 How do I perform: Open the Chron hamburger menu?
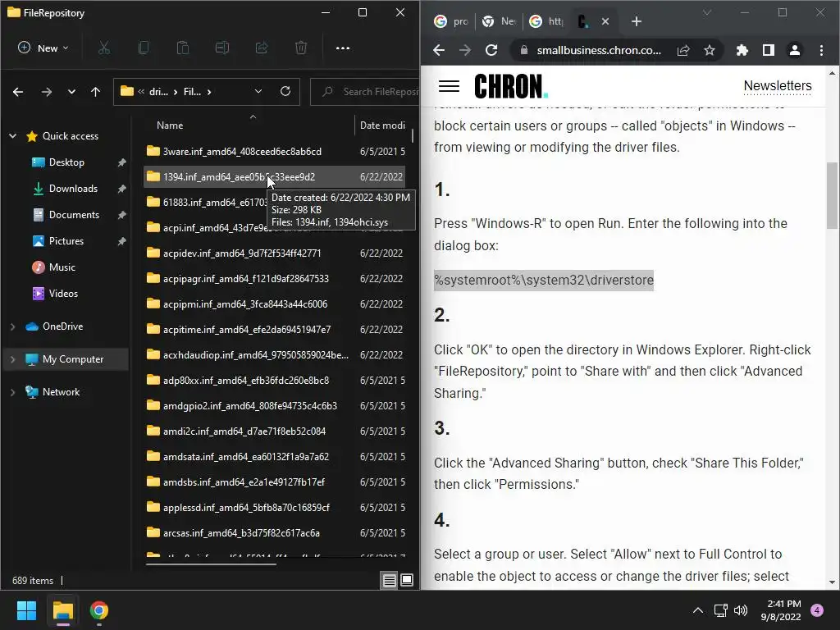[x=449, y=86]
